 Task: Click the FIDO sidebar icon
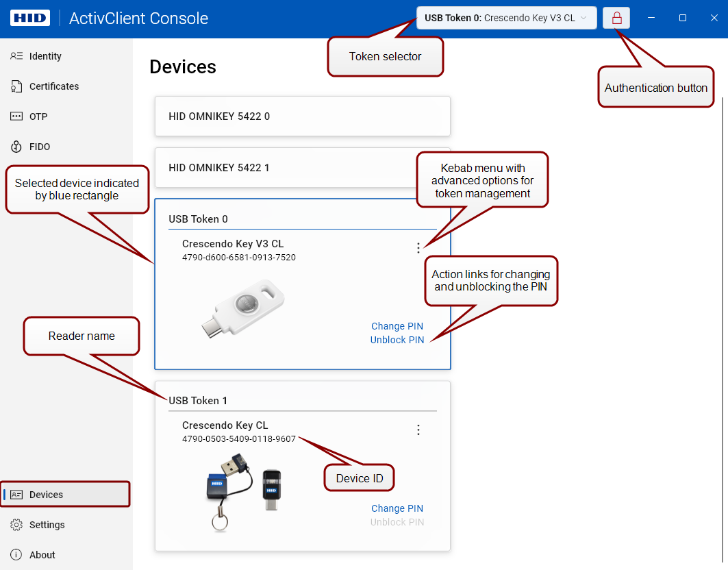coord(17,147)
